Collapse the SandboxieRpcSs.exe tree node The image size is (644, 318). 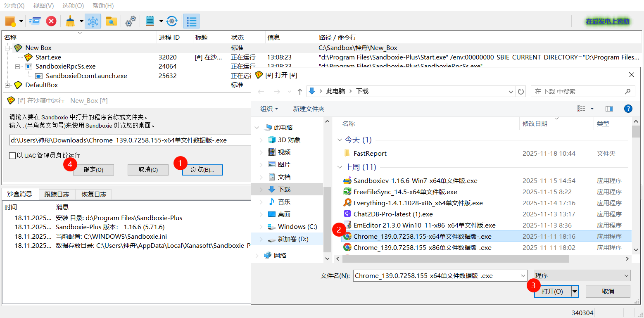coord(17,66)
